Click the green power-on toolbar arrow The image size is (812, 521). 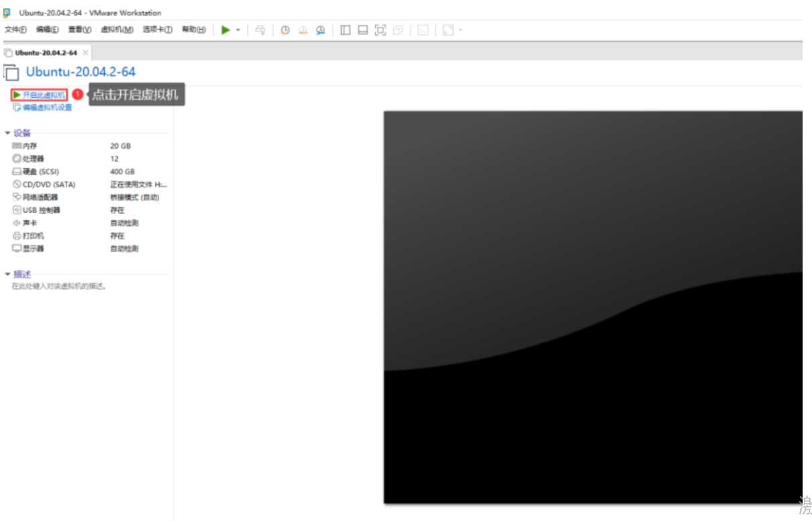tap(226, 30)
